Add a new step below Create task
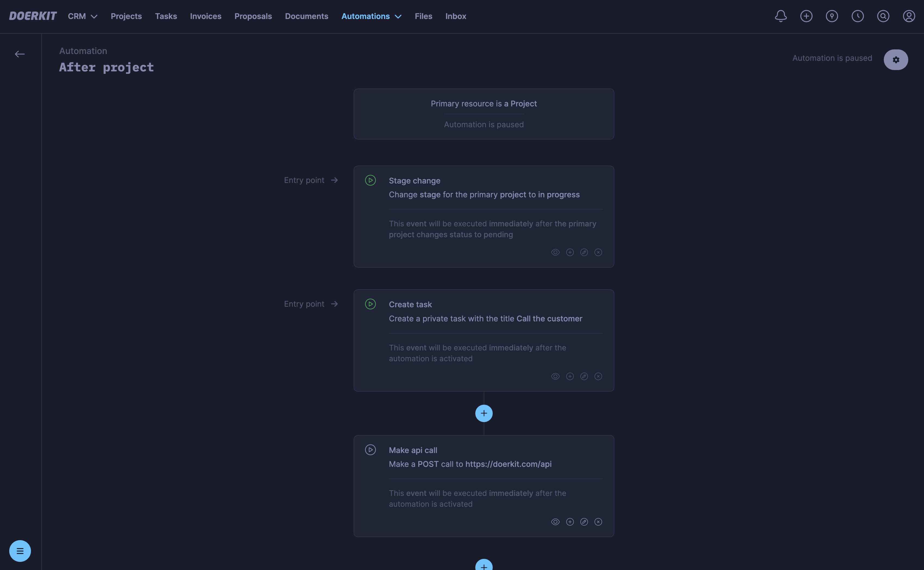 pyautogui.click(x=484, y=413)
